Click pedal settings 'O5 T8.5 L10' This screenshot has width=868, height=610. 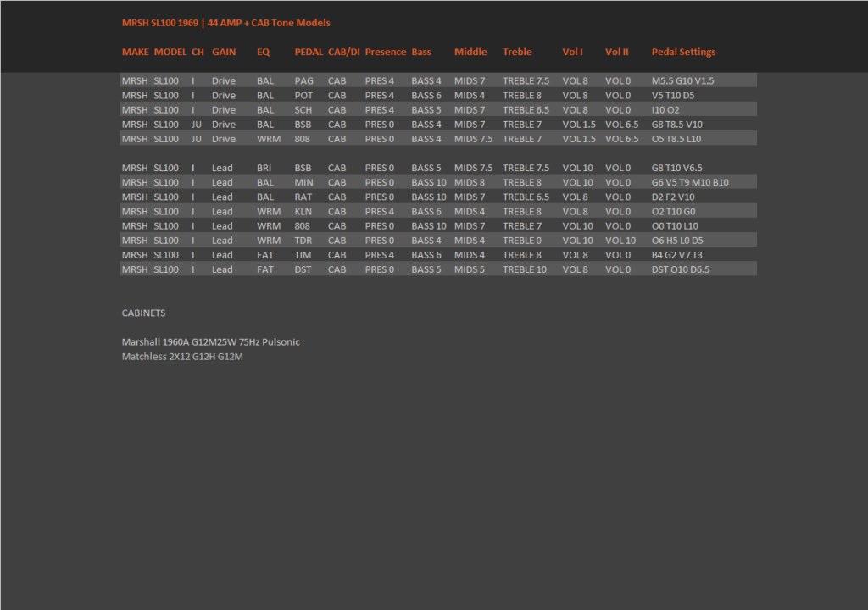pos(676,139)
